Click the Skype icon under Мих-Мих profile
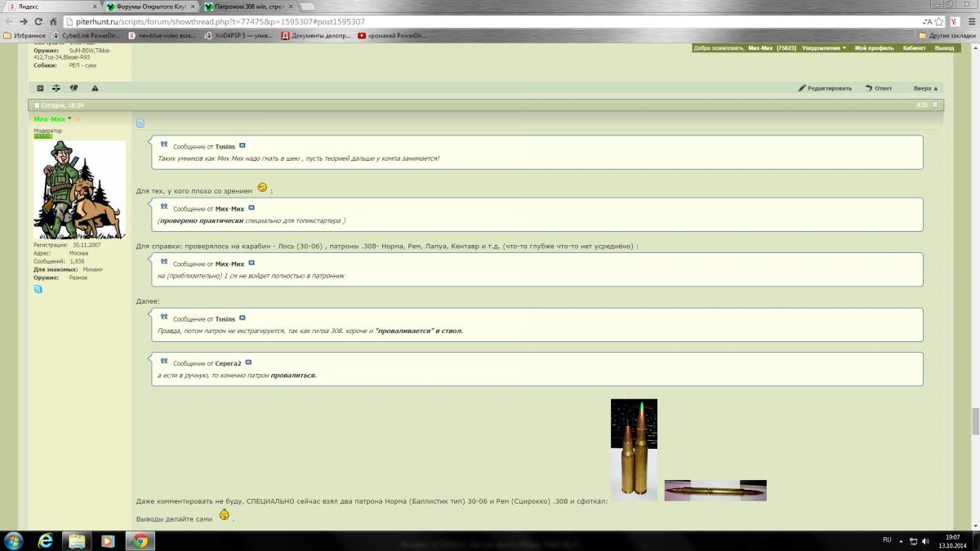The width and height of the screenshot is (980, 551). [x=38, y=289]
